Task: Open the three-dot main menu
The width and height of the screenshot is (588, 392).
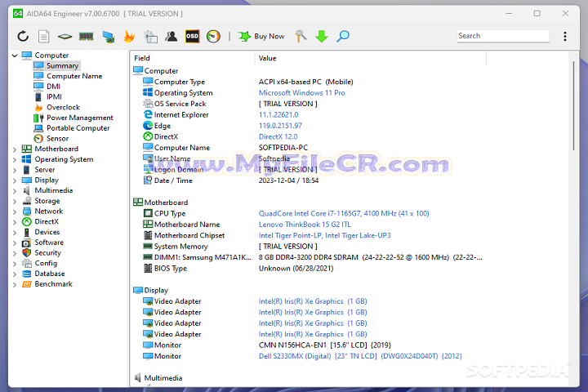Action: [x=565, y=37]
